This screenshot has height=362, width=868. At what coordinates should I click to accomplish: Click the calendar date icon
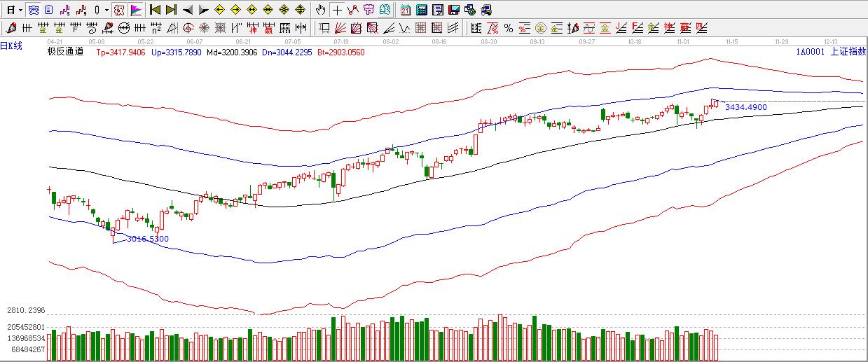click(x=406, y=10)
